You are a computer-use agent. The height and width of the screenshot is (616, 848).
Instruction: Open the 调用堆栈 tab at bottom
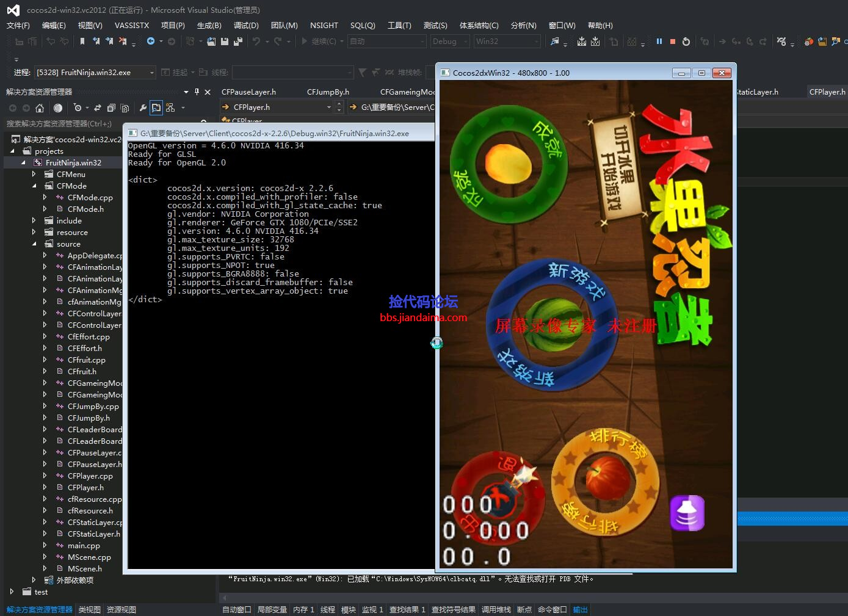(x=496, y=610)
